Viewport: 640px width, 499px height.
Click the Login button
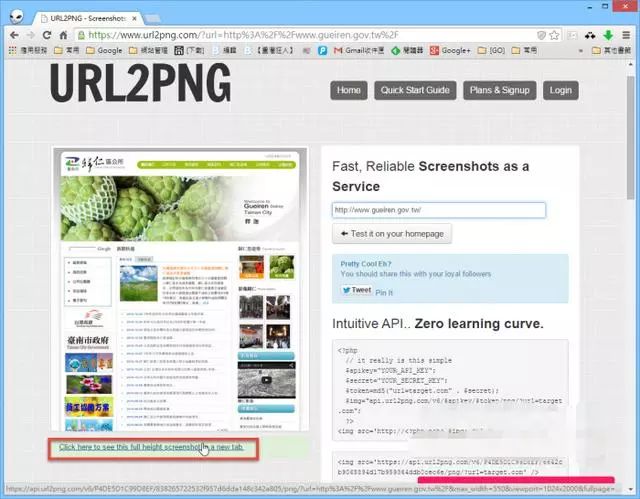pos(560,90)
